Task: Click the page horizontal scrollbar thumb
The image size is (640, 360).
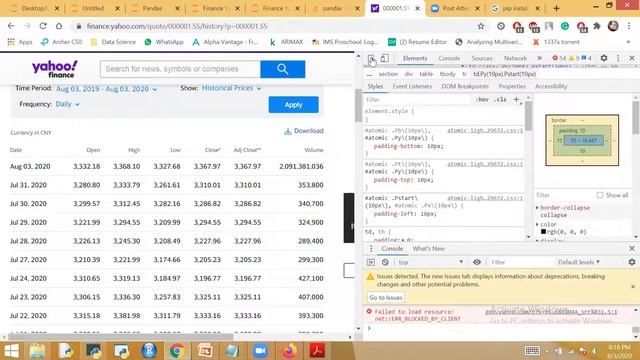Action: (120, 337)
